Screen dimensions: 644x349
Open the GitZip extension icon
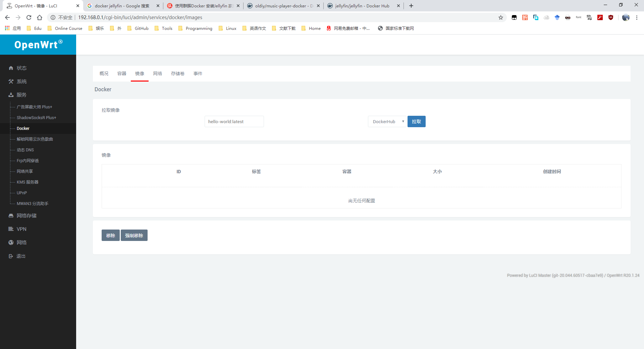(589, 17)
